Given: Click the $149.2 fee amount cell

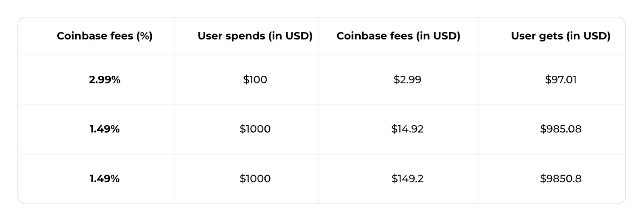Looking at the screenshot, I should click(x=407, y=178).
